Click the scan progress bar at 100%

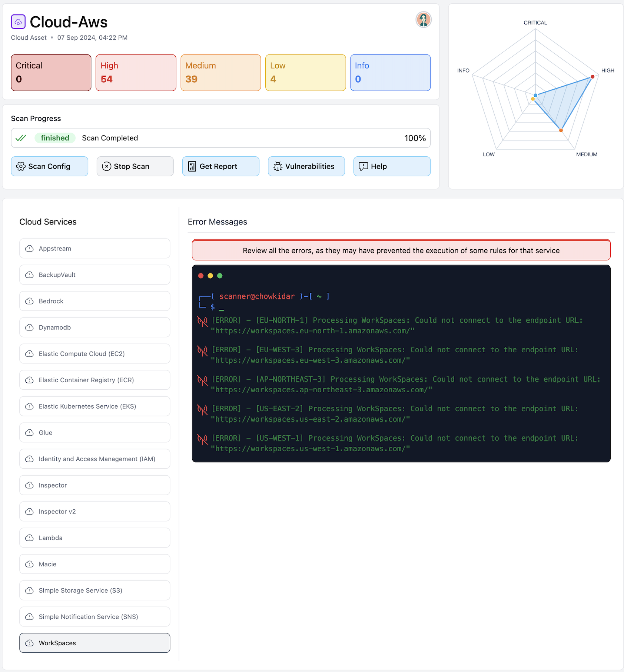tap(220, 138)
